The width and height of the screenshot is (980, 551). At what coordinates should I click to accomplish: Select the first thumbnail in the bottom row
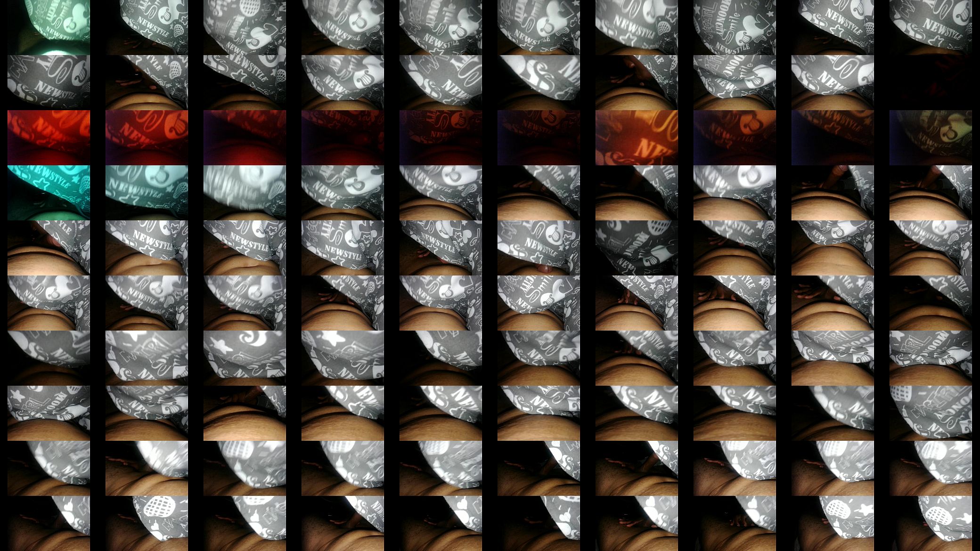[49, 523]
